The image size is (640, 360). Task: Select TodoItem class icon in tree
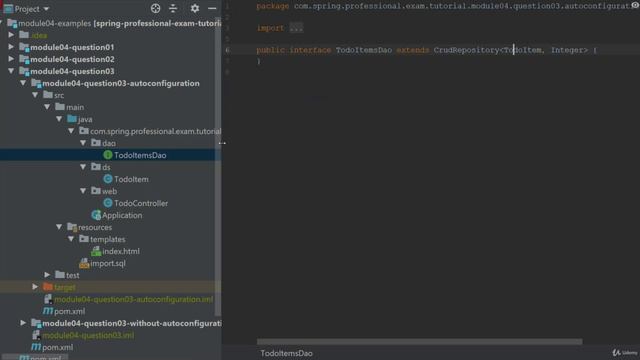coord(108,179)
